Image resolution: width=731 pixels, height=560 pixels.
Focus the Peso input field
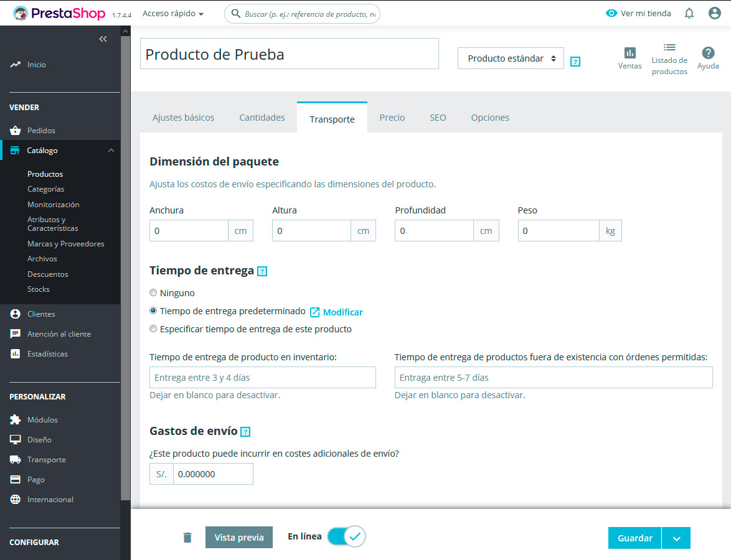click(559, 231)
